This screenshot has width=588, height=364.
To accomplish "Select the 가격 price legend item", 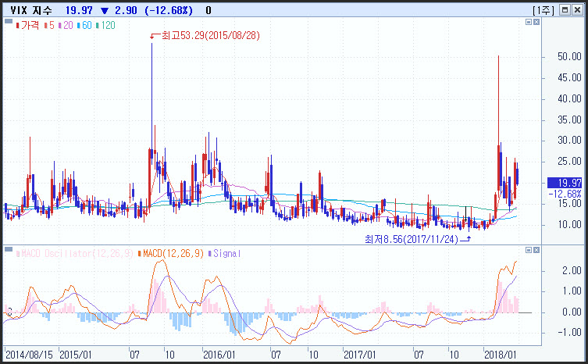I will pos(27,25).
